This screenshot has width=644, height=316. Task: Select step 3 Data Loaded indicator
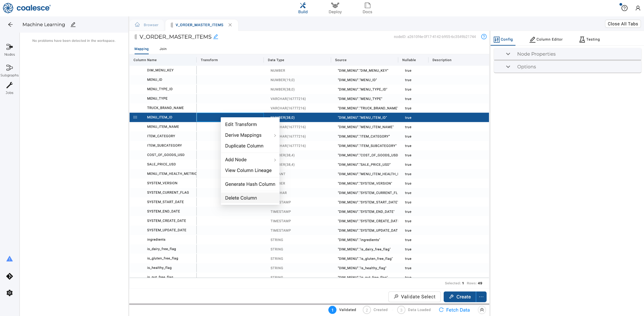tap(414, 310)
